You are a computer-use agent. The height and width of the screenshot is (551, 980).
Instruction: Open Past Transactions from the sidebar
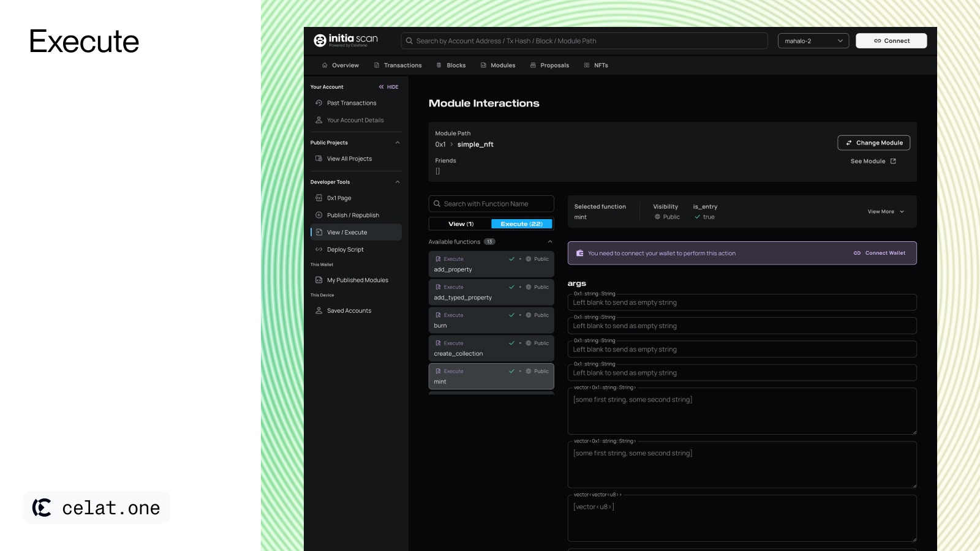pyautogui.click(x=351, y=103)
